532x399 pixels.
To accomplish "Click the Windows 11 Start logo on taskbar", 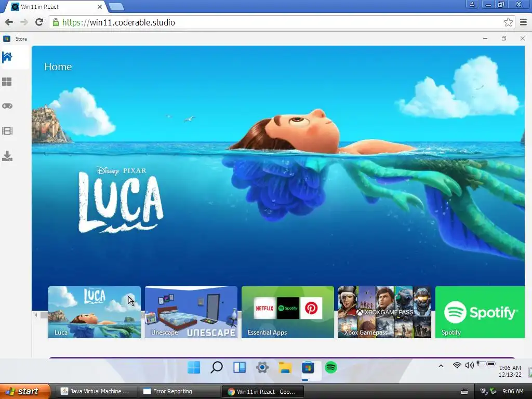I will [194, 367].
